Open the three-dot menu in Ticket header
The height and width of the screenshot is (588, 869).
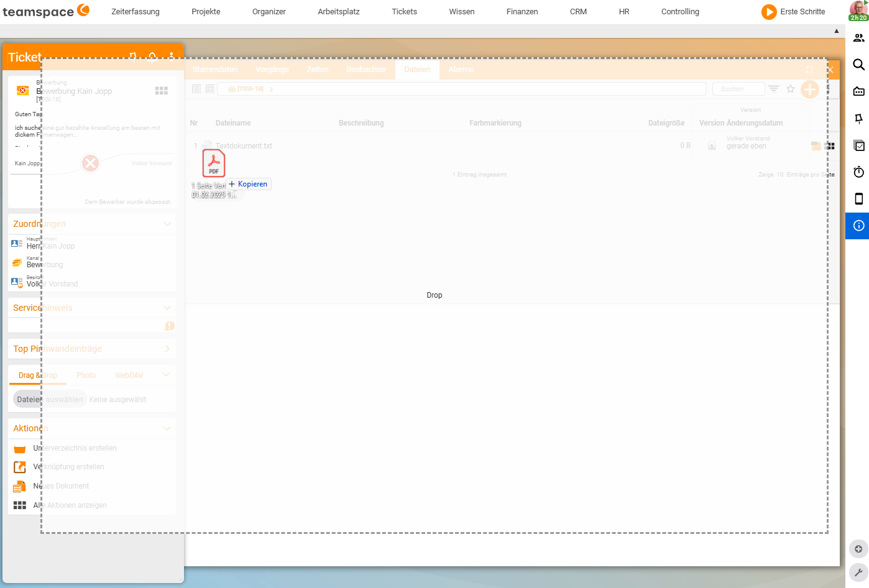click(172, 57)
